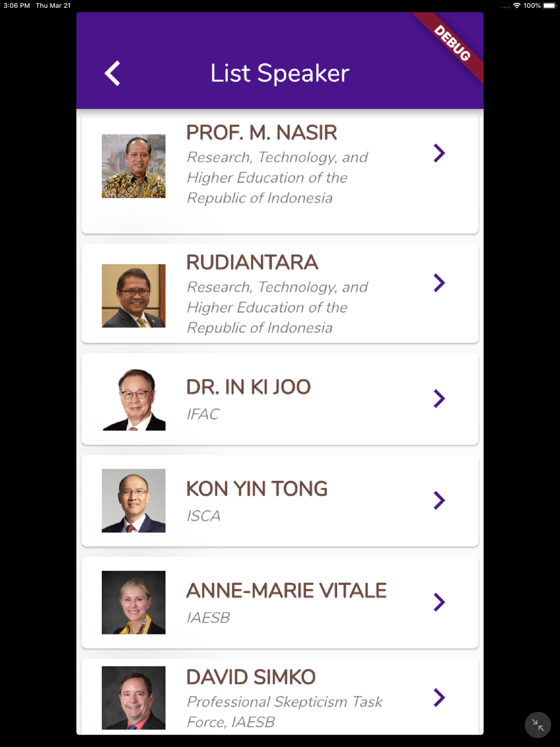This screenshot has height=747, width=560.
Task: Tap the collapse screen icon
Action: (538, 725)
